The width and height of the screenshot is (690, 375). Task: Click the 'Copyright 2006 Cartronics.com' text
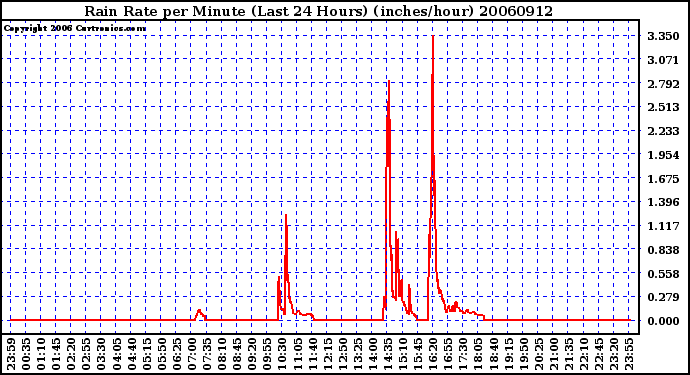tap(75, 28)
